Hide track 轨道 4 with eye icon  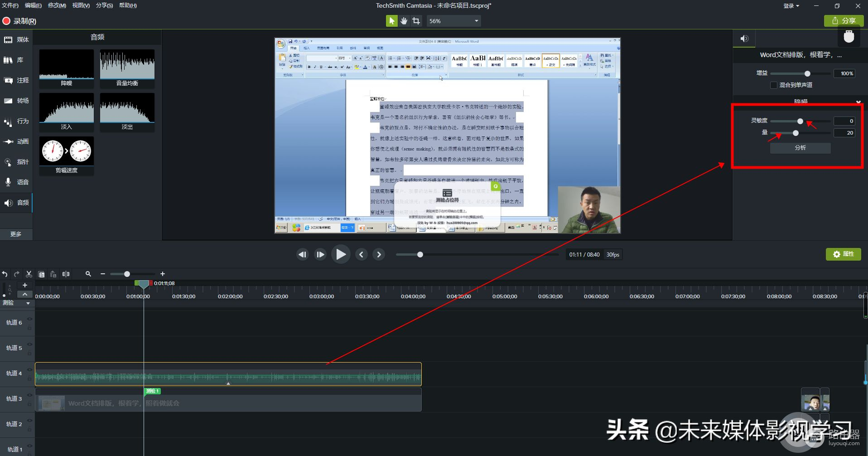(30, 369)
